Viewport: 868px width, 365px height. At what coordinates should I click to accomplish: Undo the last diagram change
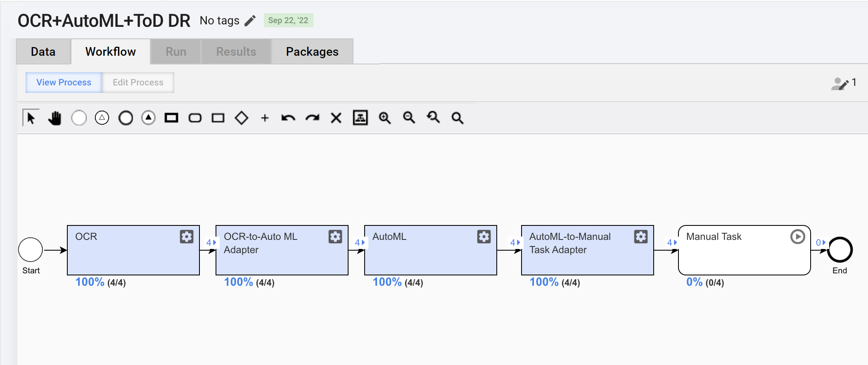(288, 118)
